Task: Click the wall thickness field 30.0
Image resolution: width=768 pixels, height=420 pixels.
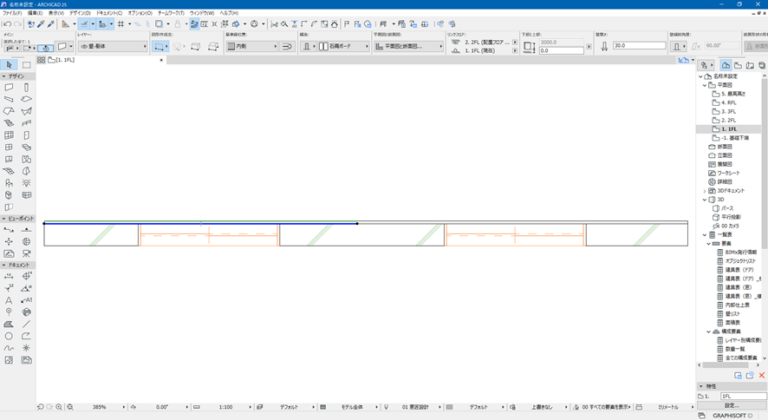Action: pyautogui.click(x=639, y=45)
